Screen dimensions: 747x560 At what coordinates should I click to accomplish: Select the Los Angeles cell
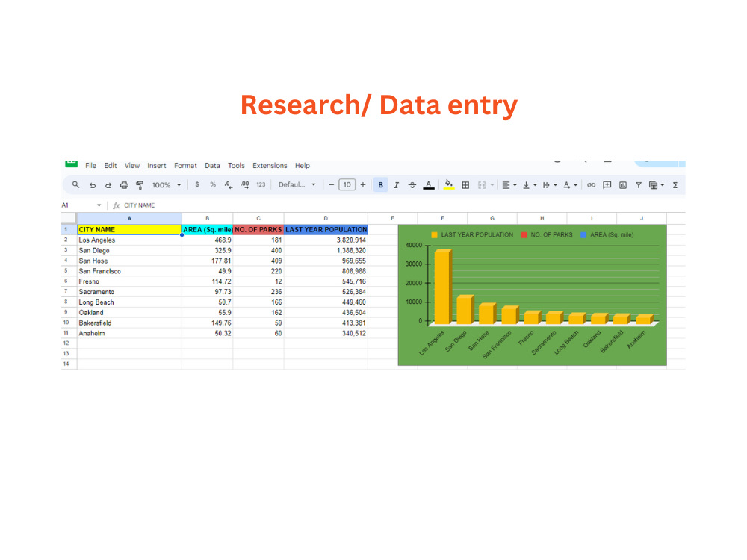coord(129,240)
